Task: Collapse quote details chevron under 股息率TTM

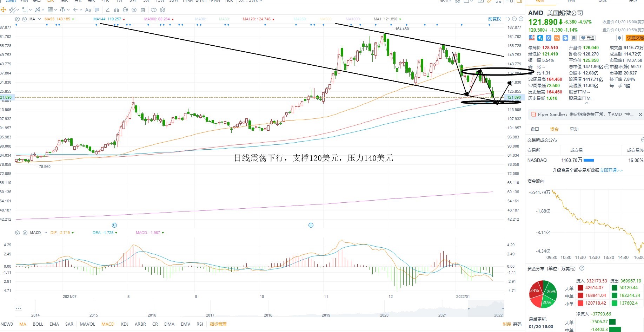Action: [586, 103]
